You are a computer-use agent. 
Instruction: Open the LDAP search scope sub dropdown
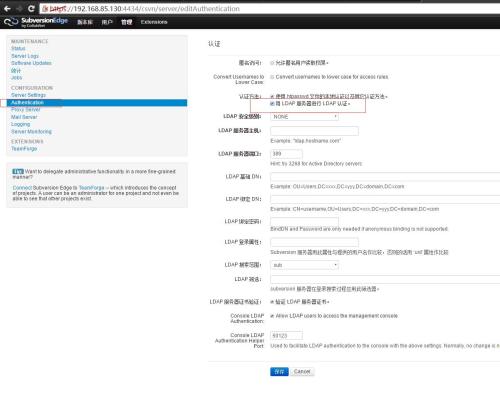(304, 265)
